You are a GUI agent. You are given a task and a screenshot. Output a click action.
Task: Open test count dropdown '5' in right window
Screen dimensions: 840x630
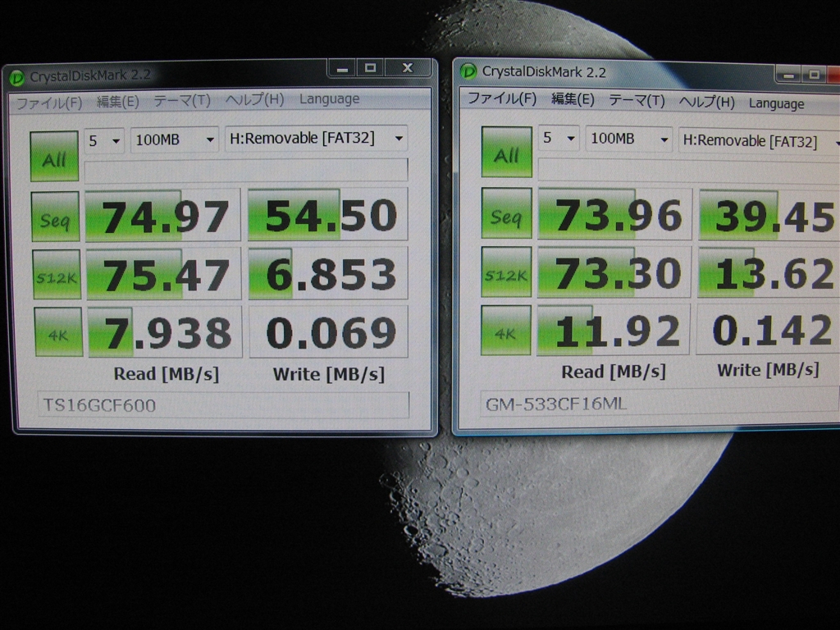(x=558, y=138)
